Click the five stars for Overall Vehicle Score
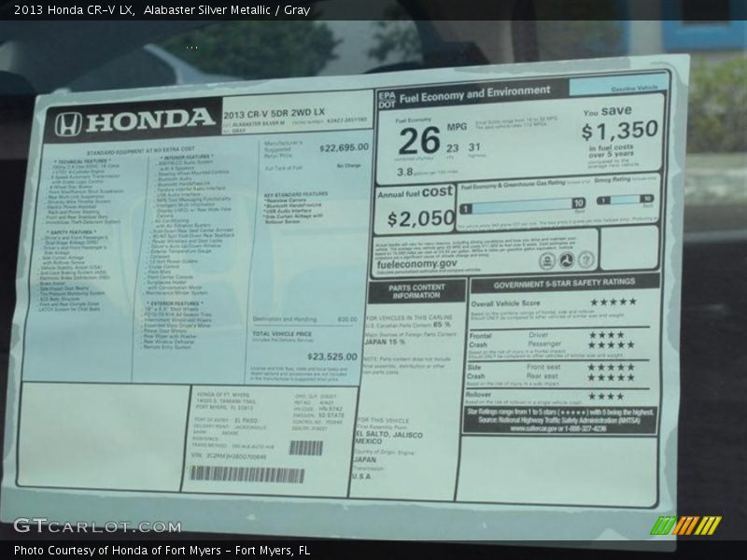Screen dimensions: 747x560 (613, 301)
